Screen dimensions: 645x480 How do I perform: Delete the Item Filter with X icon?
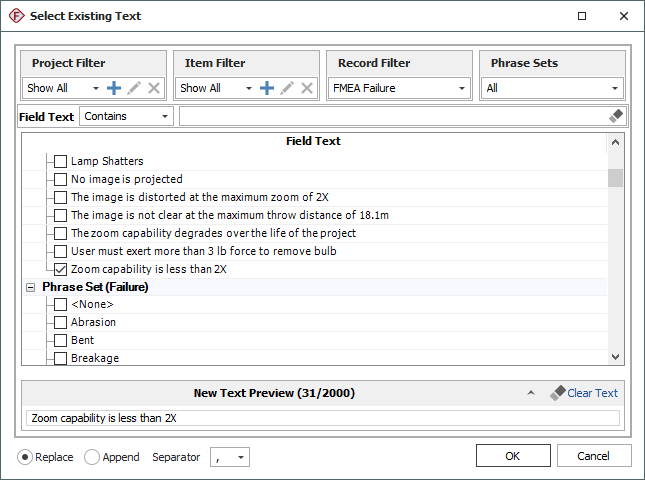pos(307,88)
